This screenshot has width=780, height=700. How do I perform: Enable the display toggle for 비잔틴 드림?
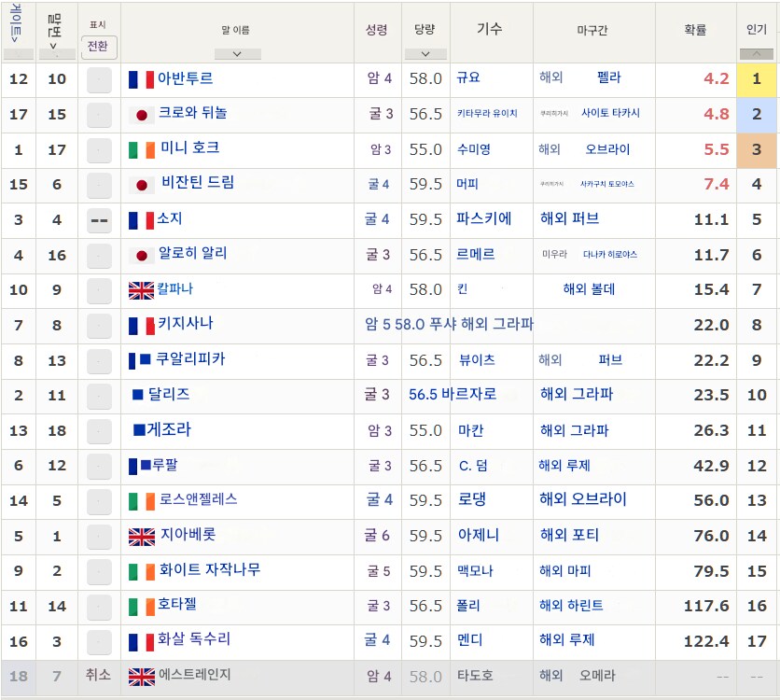100,186
